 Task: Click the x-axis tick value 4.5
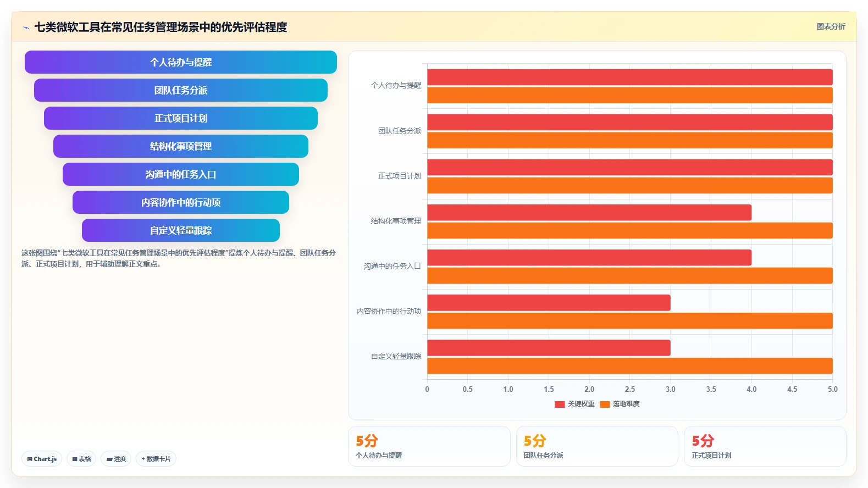792,389
